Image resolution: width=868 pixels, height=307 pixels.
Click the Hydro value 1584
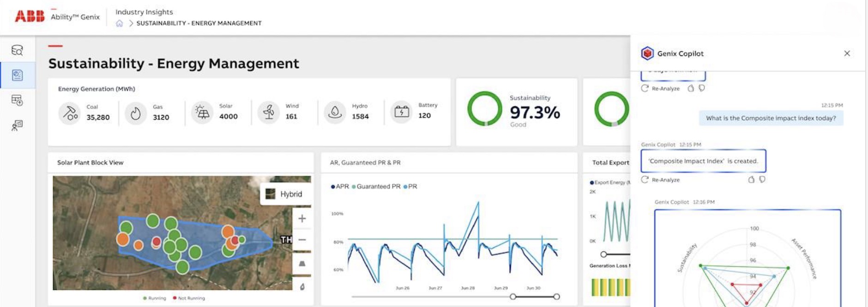pos(361,117)
